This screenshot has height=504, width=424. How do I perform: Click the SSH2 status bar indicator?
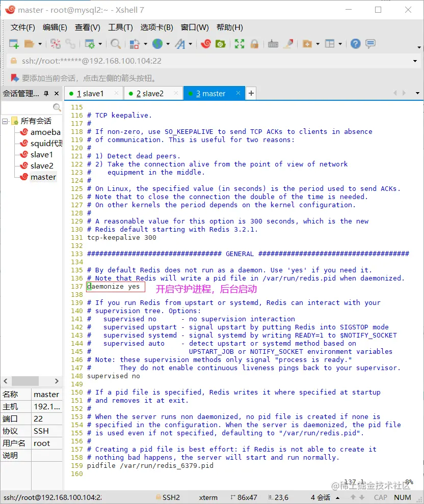(x=168, y=497)
